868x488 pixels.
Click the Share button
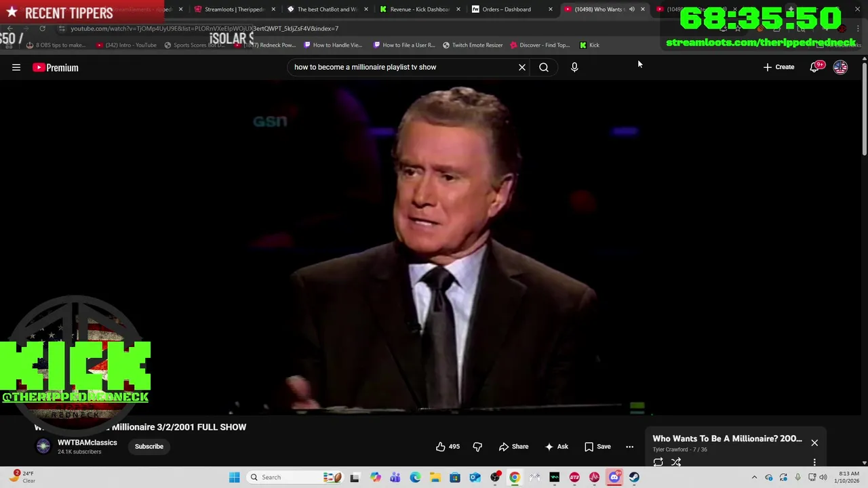(513, 447)
